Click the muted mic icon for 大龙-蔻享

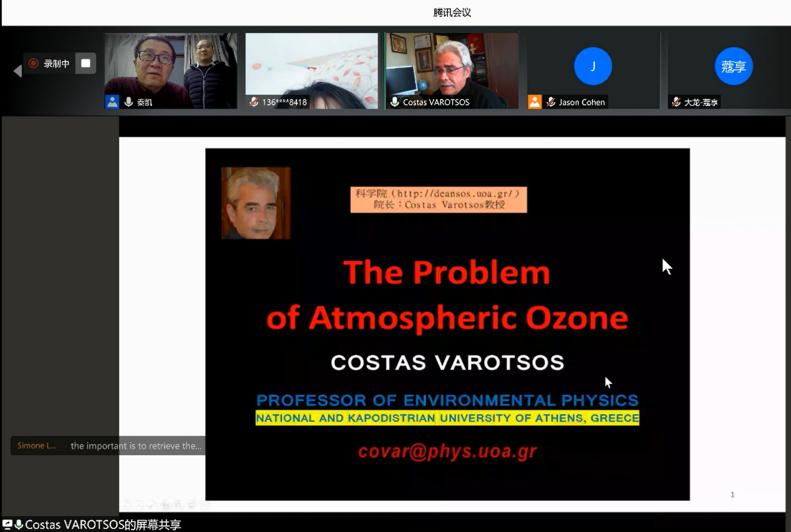[676, 102]
